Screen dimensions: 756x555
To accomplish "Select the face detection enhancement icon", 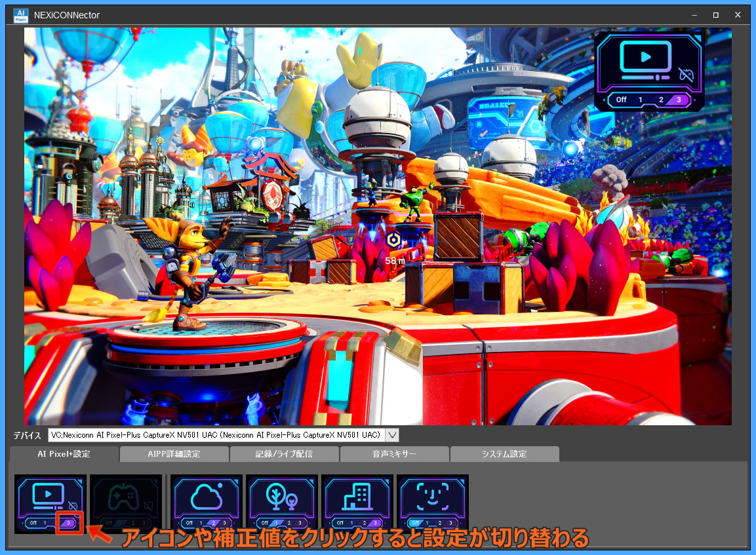I will pos(433,496).
